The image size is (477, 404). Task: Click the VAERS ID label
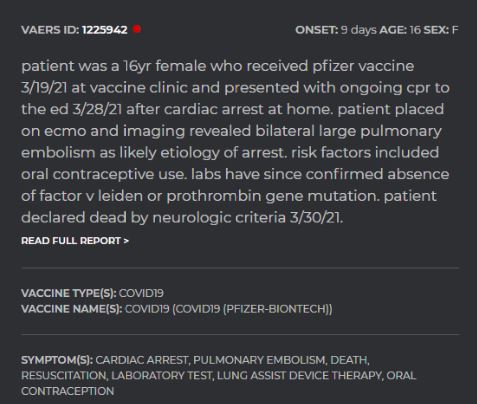(50, 30)
